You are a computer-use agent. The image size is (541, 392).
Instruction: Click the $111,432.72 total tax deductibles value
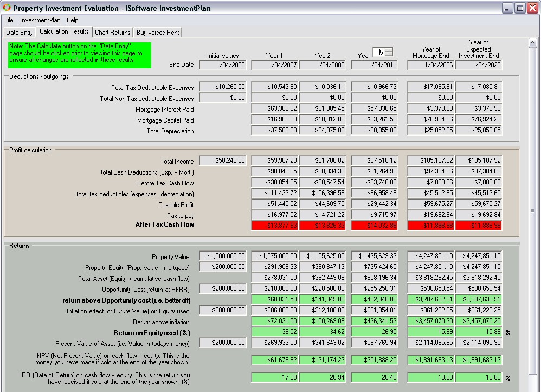click(x=275, y=193)
